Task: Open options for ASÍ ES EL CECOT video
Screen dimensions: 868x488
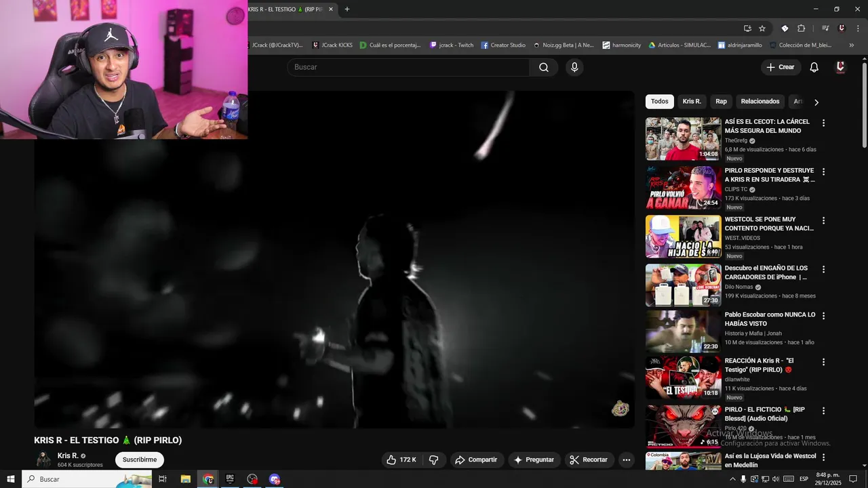Action: click(x=824, y=123)
